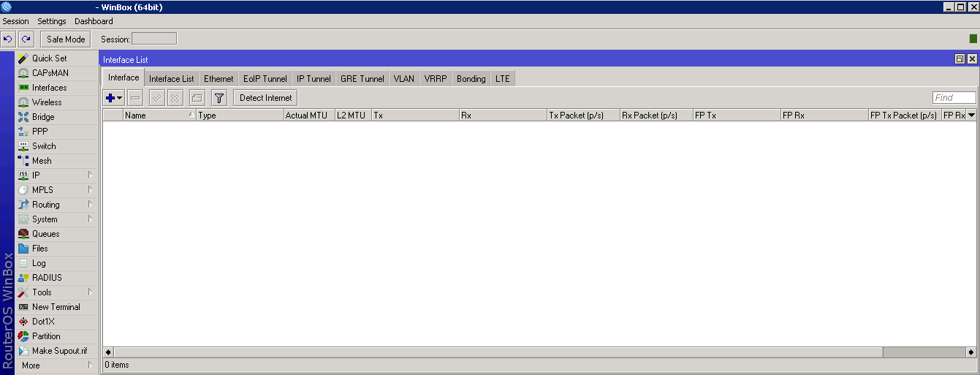Screen dimensions: 980x375
Task: Expand the More submenu
Action: point(57,365)
